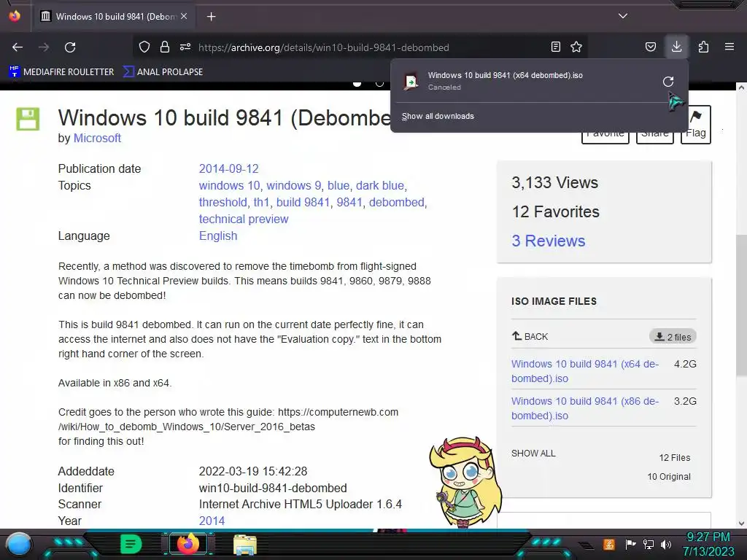Open the Year 2014 link
The height and width of the screenshot is (560, 747).
(x=212, y=521)
